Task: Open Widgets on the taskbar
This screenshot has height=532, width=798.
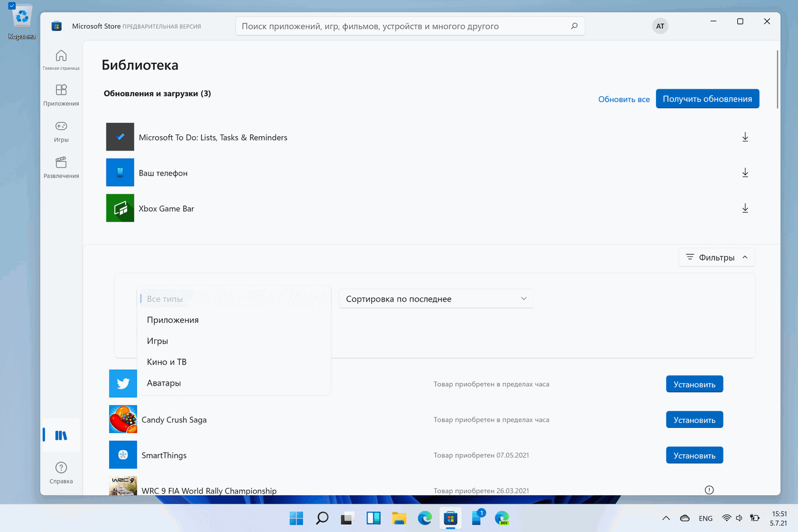Action: point(373,518)
